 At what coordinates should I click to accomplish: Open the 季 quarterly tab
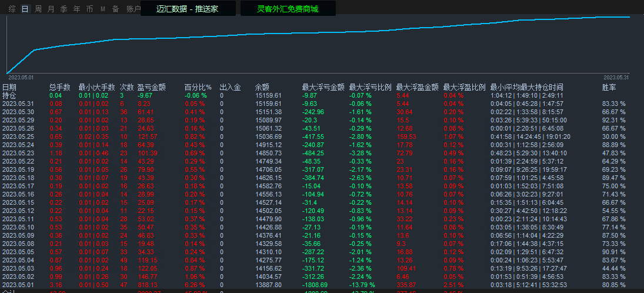(x=64, y=9)
